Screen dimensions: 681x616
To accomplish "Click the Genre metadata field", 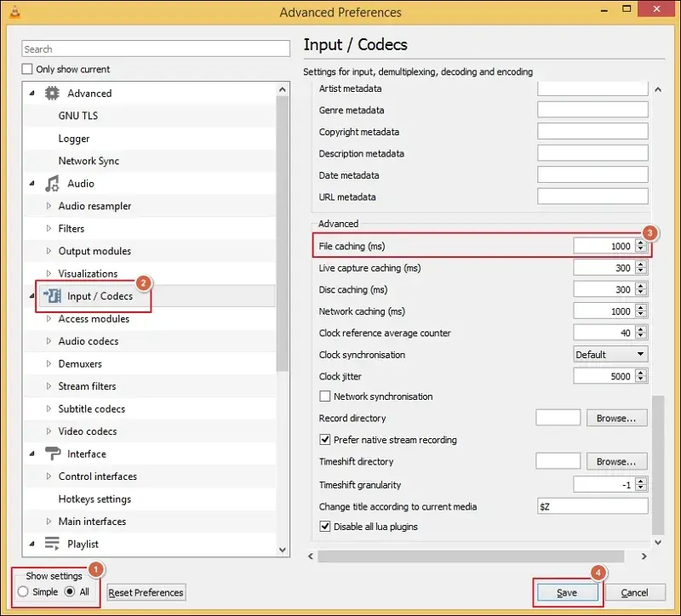I will [592, 110].
